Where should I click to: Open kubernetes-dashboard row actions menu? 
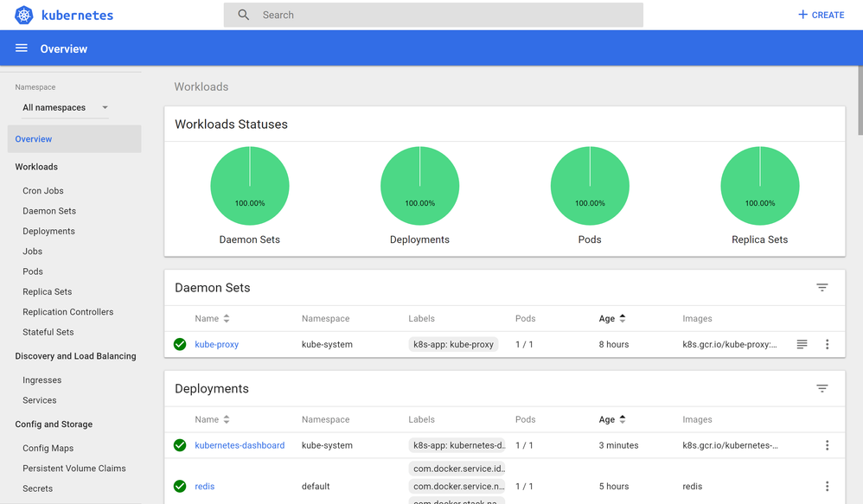[x=827, y=445]
